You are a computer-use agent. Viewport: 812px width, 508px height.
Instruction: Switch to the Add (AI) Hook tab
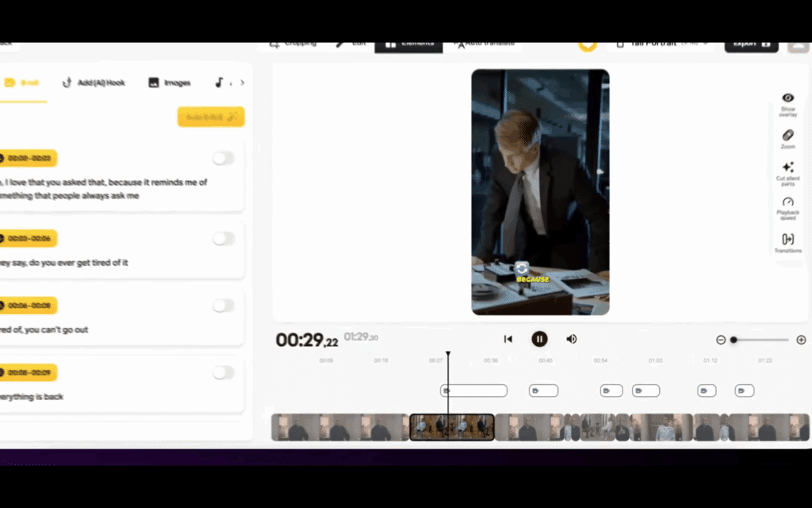[x=94, y=83]
